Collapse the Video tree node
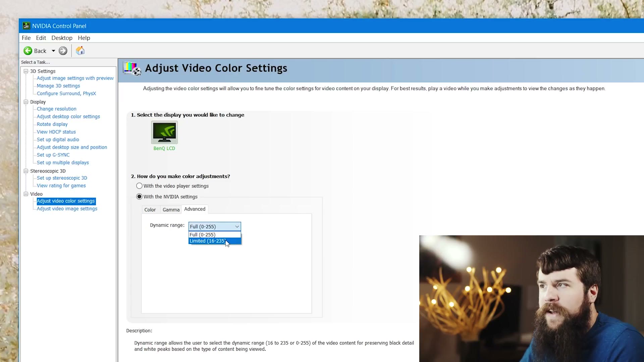Viewport: 644px width, 362px height. coord(26,194)
